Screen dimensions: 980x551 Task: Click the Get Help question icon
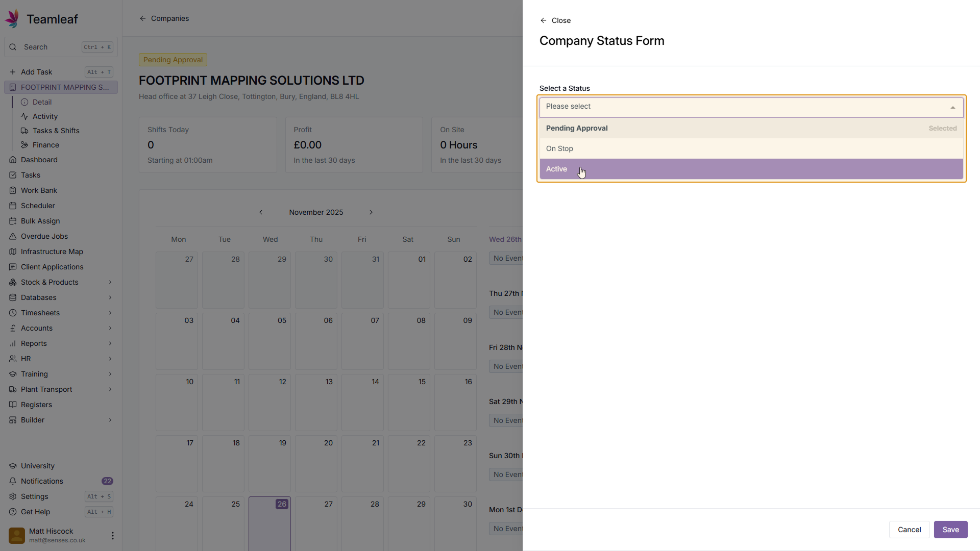pyautogui.click(x=13, y=512)
